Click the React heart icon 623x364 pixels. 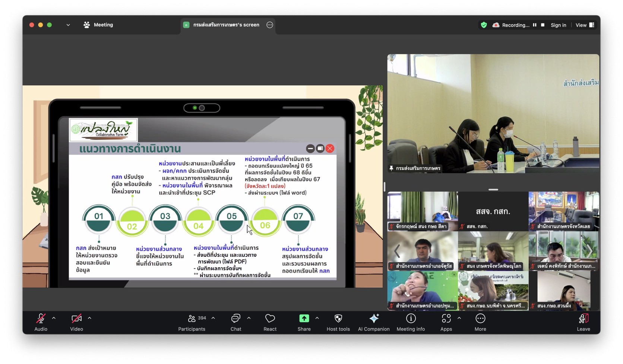[x=270, y=319]
